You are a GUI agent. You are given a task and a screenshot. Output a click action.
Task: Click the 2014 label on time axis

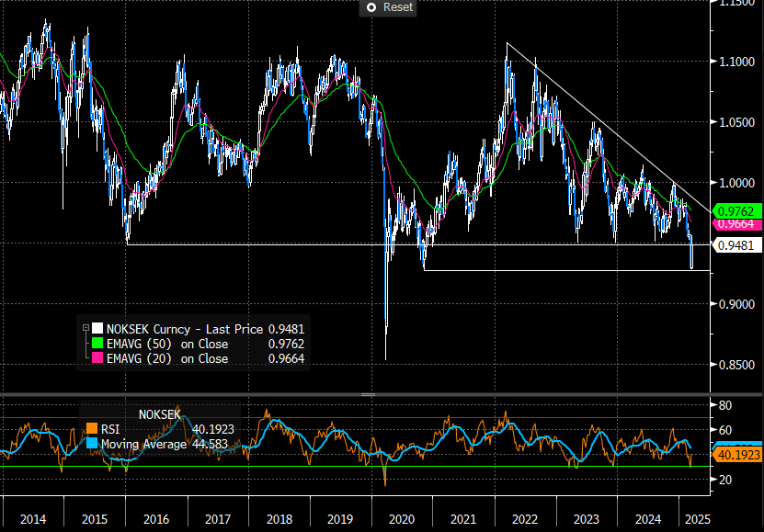tap(33, 519)
